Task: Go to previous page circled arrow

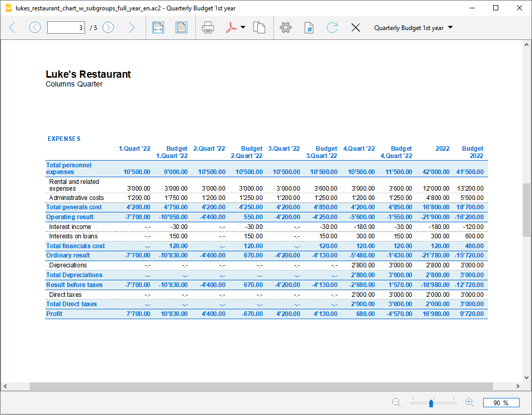Action: point(35,28)
